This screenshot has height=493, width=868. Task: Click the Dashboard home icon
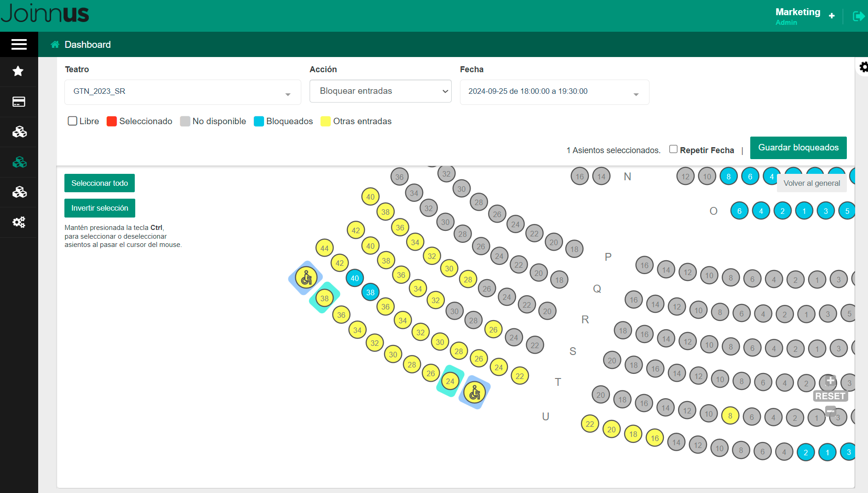point(55,44)
